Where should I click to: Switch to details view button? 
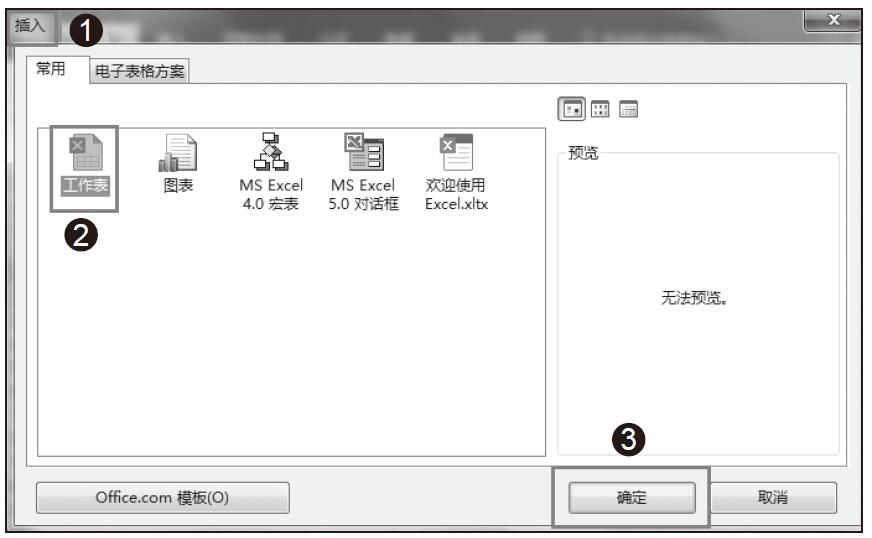tap(628, 108)
